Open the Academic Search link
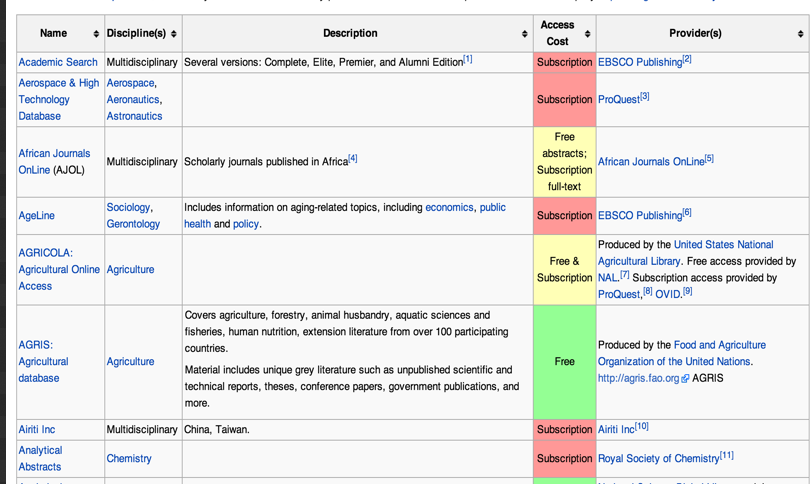 point(58,62)
